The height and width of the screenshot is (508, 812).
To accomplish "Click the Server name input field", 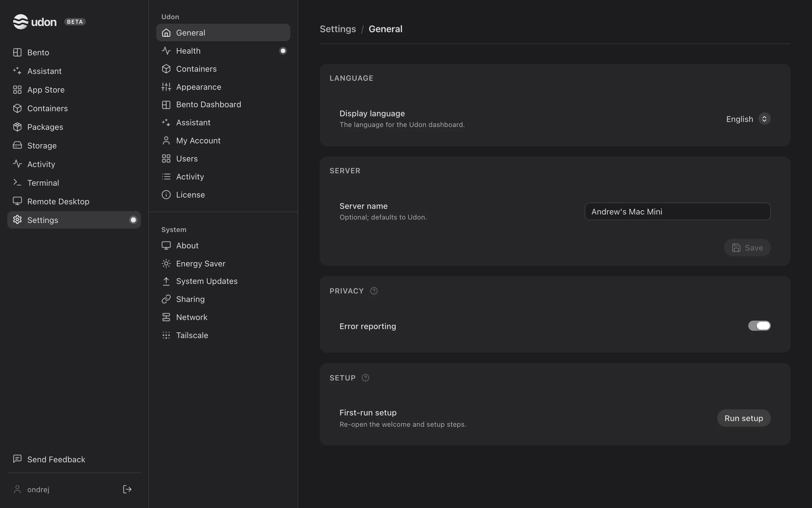I will coord(678,211).
